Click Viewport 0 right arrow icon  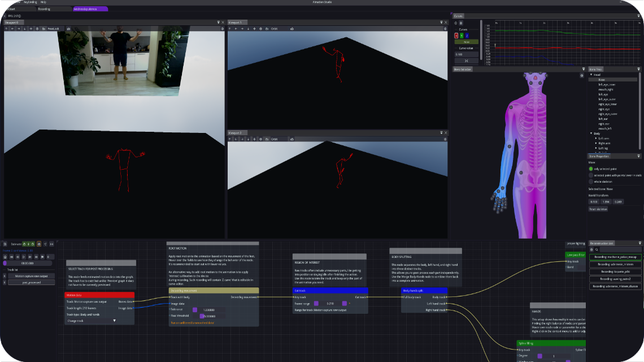coord(19,29)
